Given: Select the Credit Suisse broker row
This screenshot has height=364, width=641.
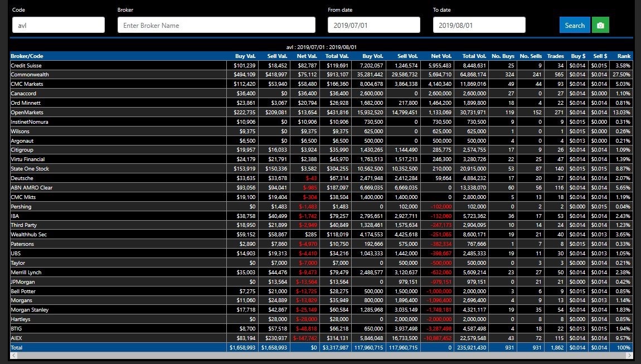Looking at the screenshot, I should (321, 65).
